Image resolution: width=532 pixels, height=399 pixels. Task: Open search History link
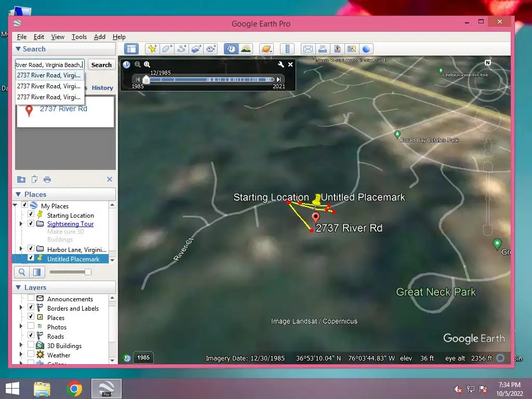point(102,88)
